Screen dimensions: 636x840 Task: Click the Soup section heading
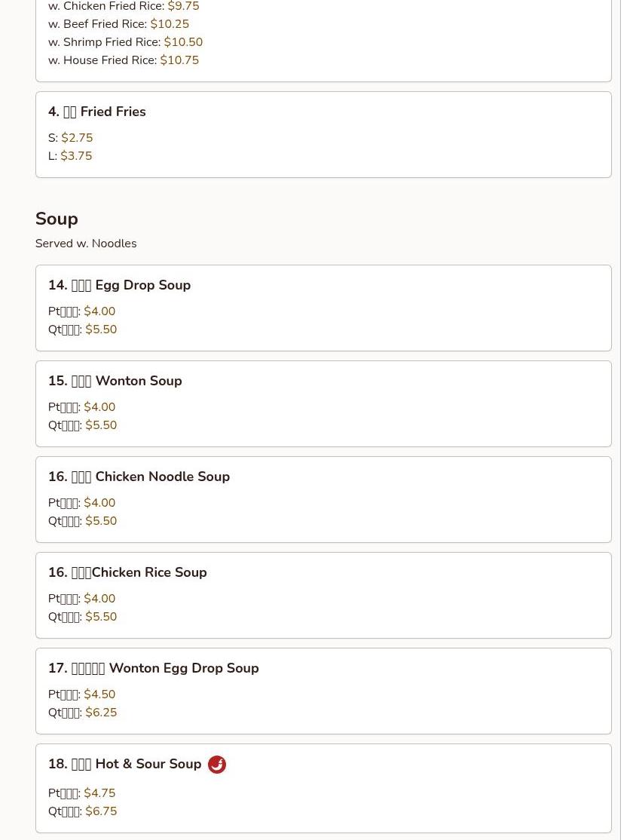57,219
